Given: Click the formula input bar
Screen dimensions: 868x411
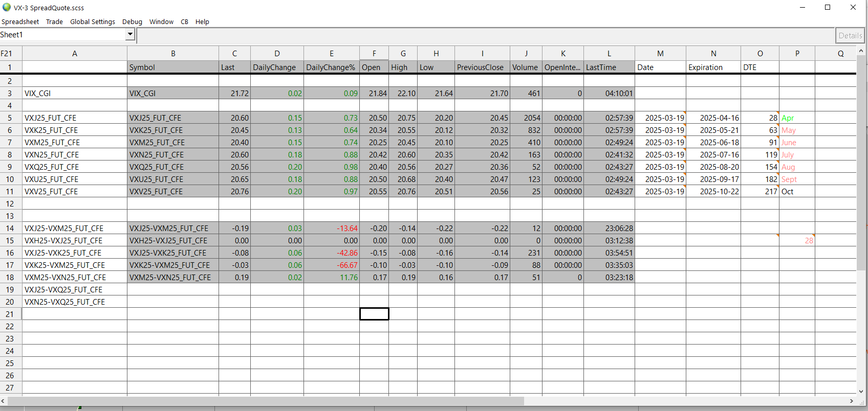Looking at the screenshot, I should 485,35.
